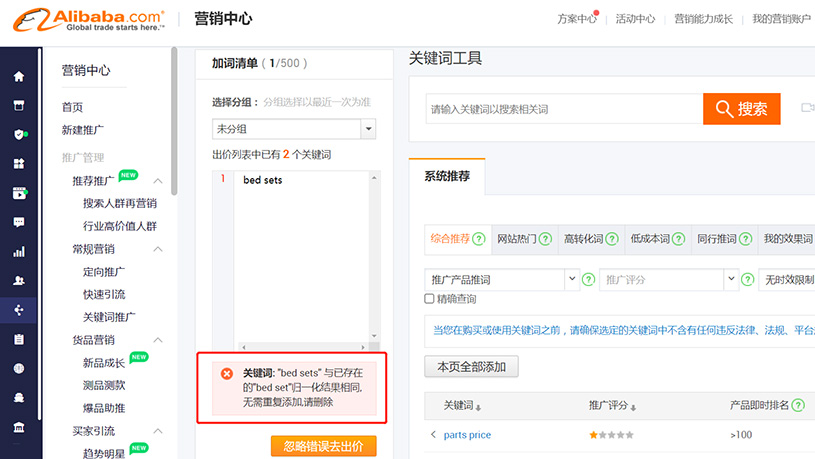Screen dimensions: 815x459
Task: Click the orange 搜索 button
Action: 742,109
